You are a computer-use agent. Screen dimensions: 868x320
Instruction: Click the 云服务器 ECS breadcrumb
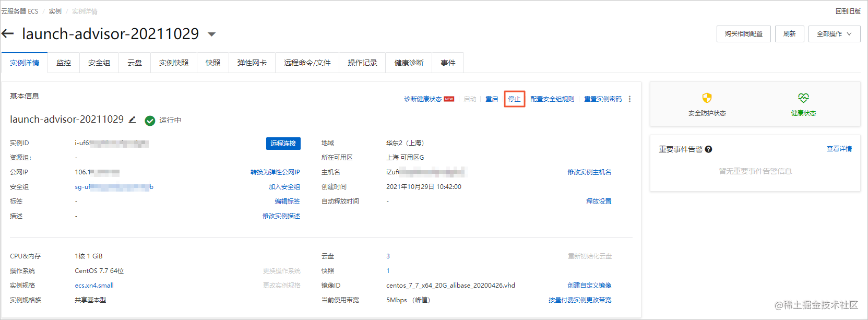click(x=20, y=11)
